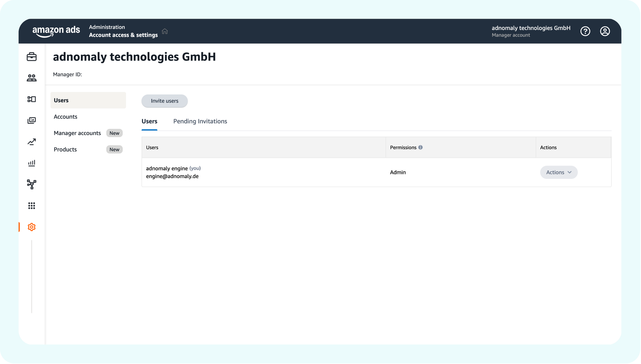The image size is (641, 364).
Task: Open the Products menu item
Action: click(x=65, y=150)
